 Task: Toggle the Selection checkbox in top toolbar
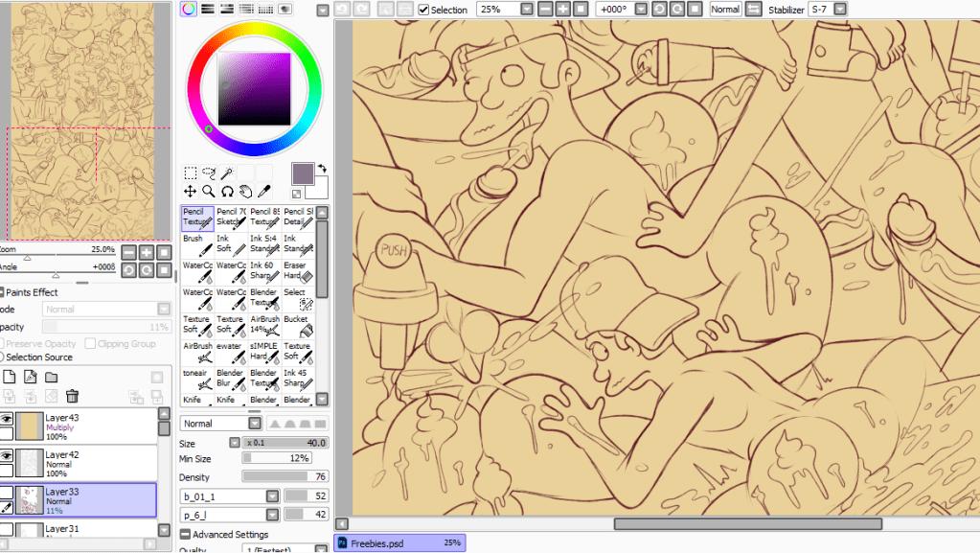coord(424,10)
